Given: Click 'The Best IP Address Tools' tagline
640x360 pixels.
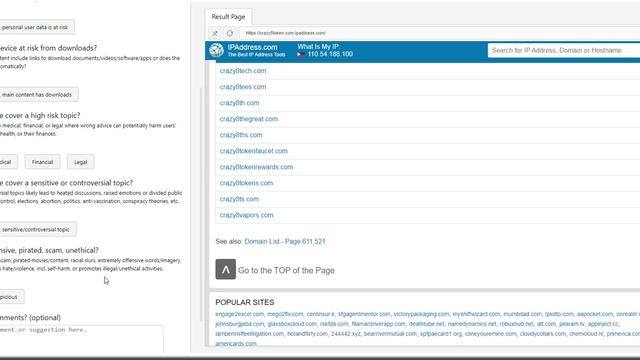Looking at the screenshot, I should (256, 54).
